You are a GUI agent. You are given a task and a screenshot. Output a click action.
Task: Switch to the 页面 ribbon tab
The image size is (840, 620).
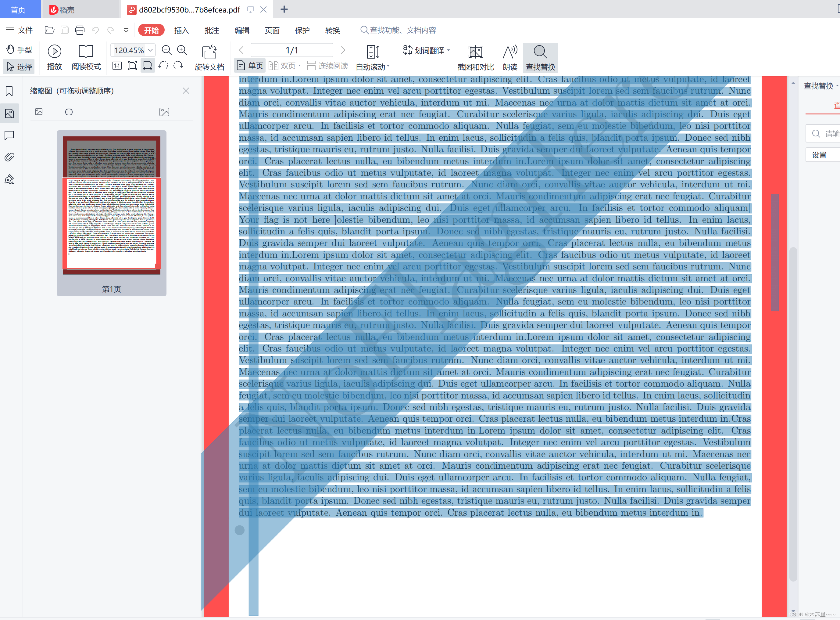(272, 30)
